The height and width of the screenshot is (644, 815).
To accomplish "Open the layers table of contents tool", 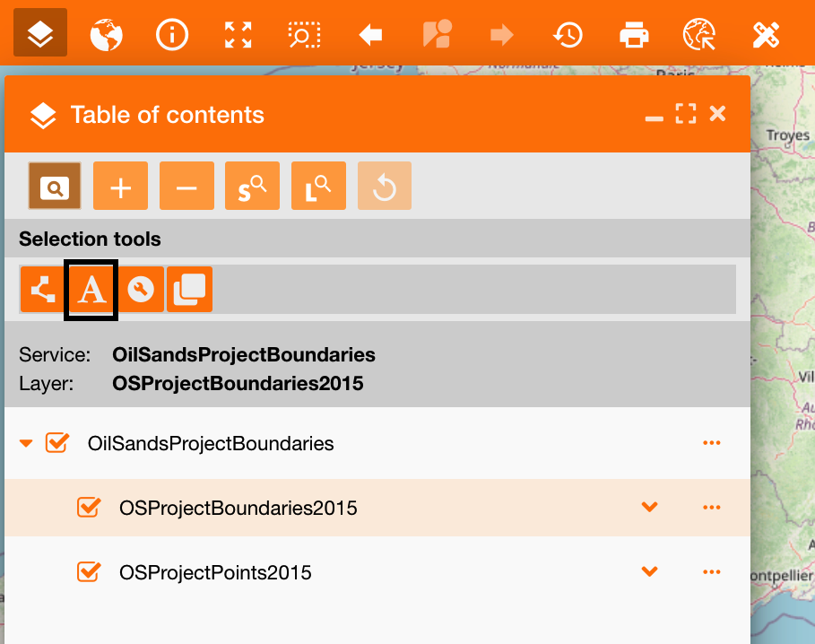I will (x=40, y=33).
